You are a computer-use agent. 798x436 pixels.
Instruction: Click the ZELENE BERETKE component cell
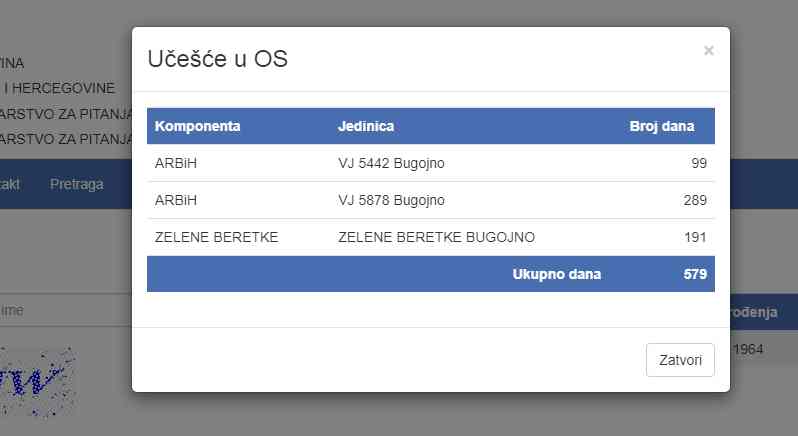tap(216, 238)
